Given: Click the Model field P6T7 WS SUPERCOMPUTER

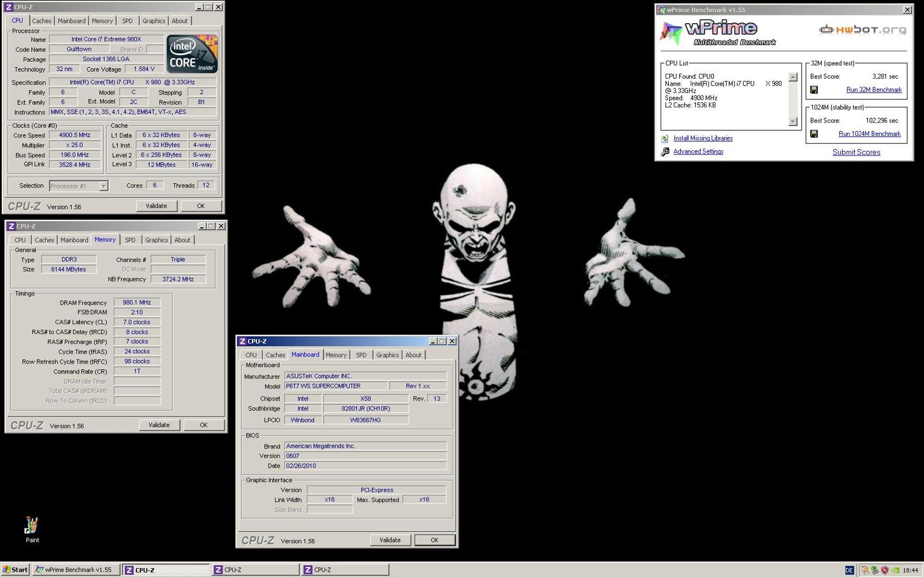Looking at the screenshot, I should [336, 386].
